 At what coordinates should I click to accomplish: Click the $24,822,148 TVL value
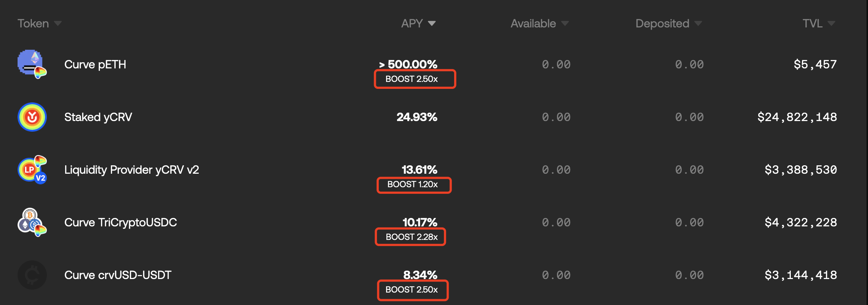pyautogui.click(x=797, y=117)
